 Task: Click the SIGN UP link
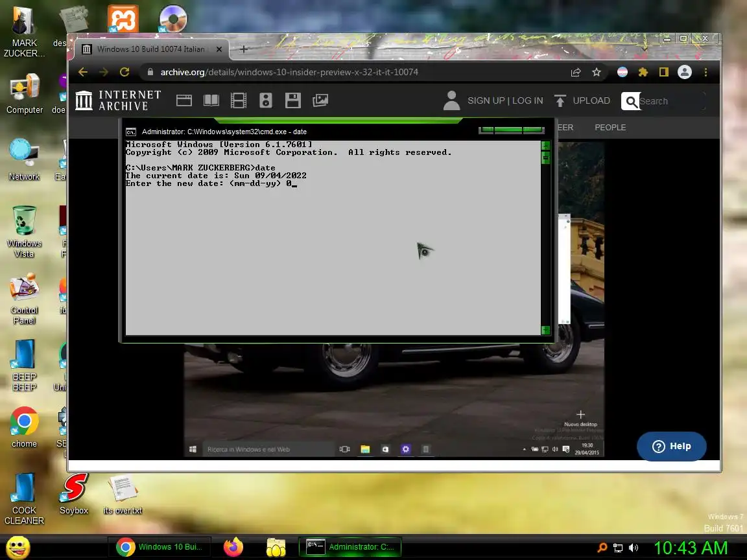(486, 100)
